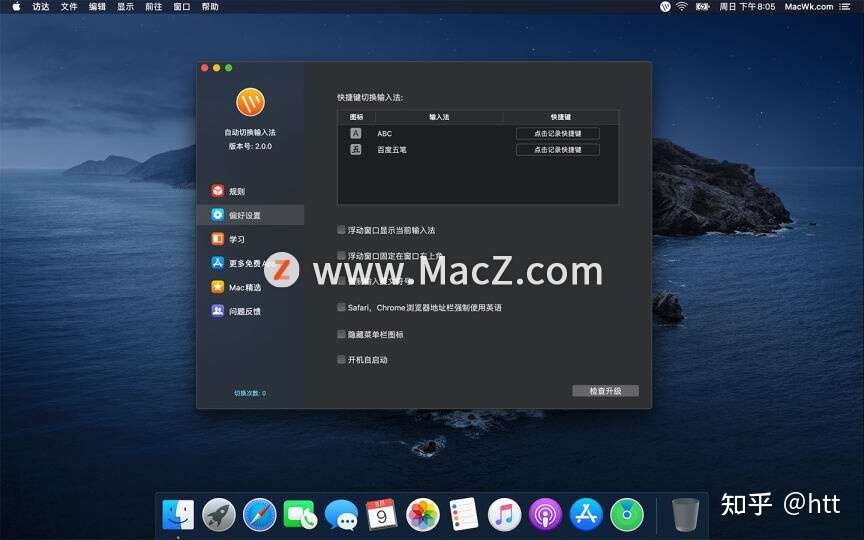Open Notification Center list icon
The height and width of the screenshot is (540, 864).
pos(845,7)
